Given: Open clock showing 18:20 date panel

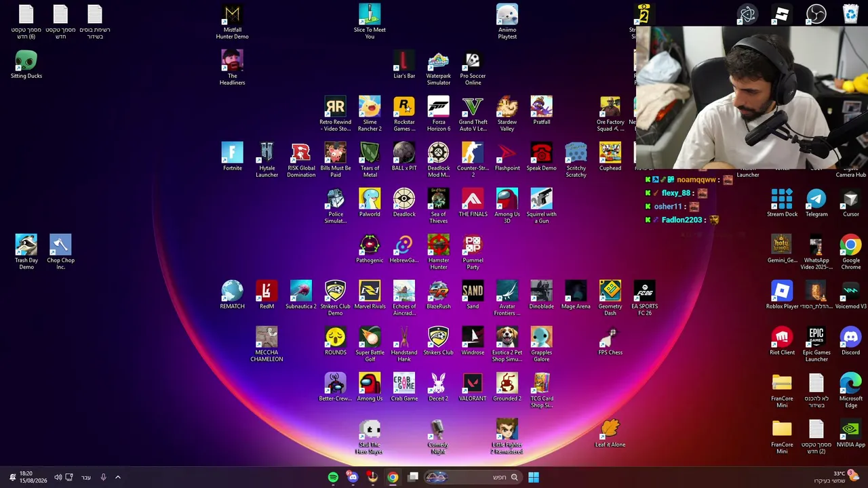Looking at the screenshot, I should click(x=33, y=477).
